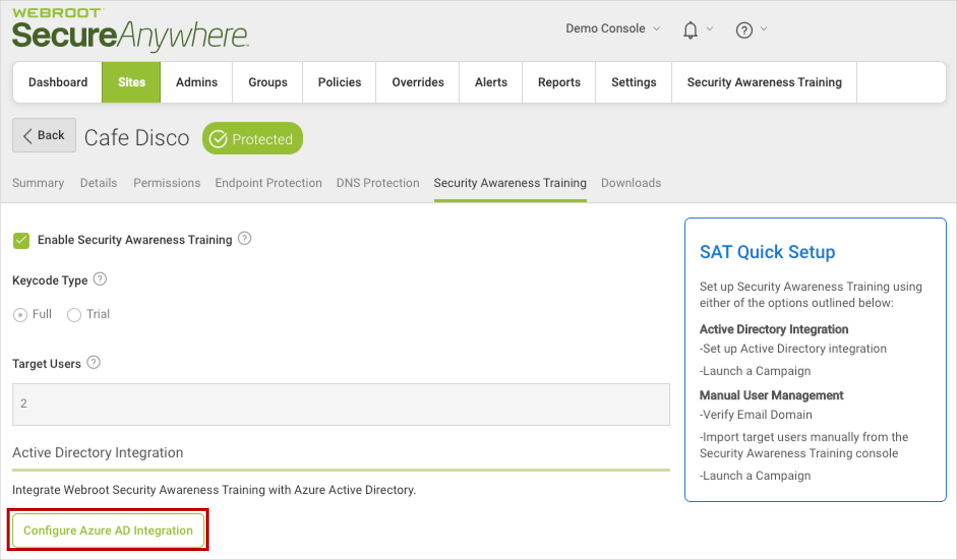Viewport: 957px width, 560px height.
Task: Open the Downloads sub-tab
Action: click(630, 182)
